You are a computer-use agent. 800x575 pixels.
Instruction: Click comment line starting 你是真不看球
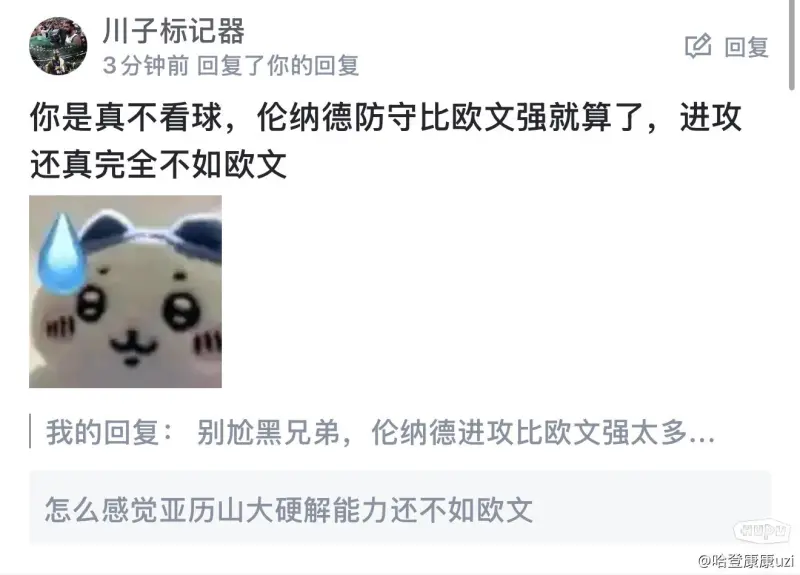click(386, 117)
